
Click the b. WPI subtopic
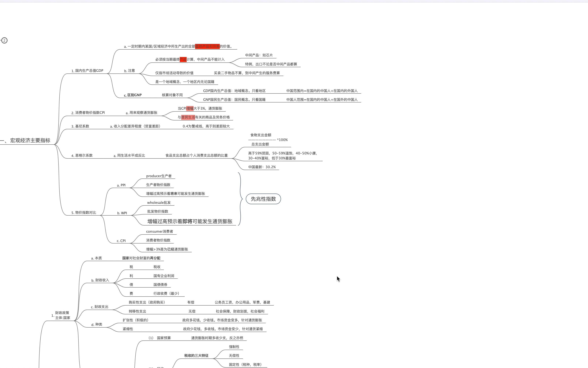point(122,213)
